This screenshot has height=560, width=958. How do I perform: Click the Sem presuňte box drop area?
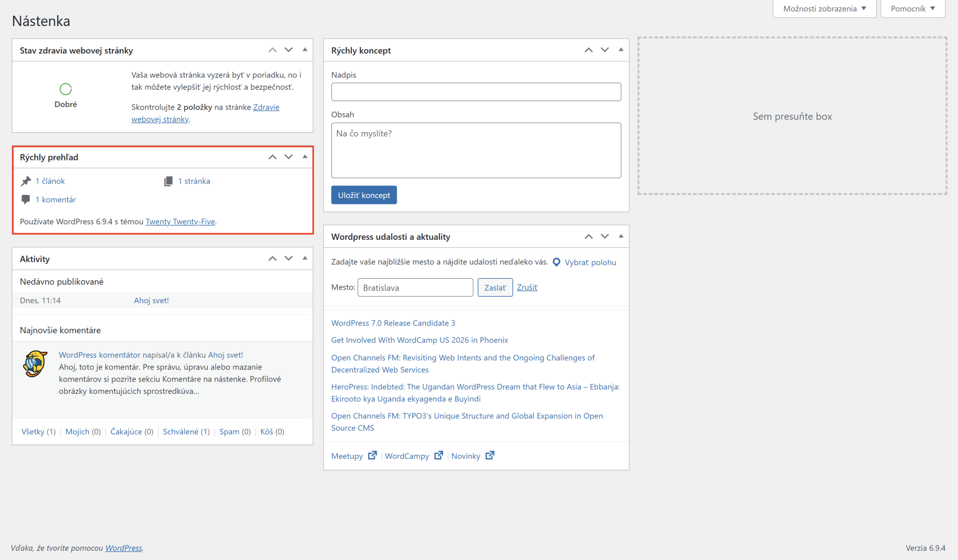pyautogui.click(x=792, y=116)
